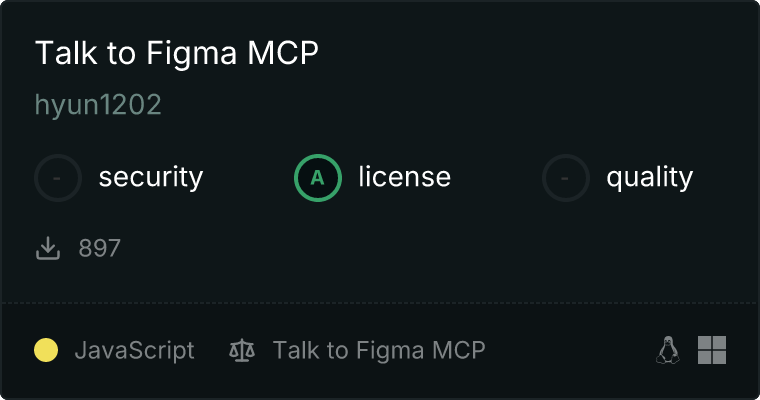760x400 pixels.
Task: Click the Linux penguin platform icon
Action: point(668,350)
